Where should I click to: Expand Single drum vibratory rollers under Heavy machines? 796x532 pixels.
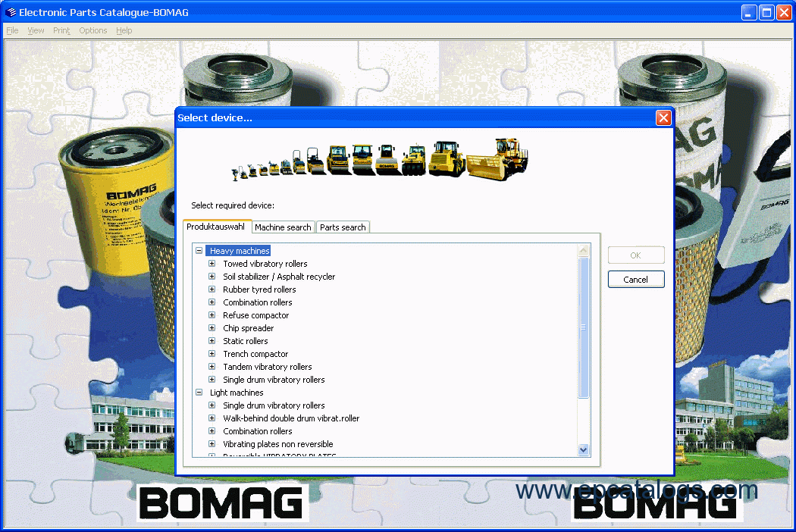pyautogui.click(x=212, y=380)
